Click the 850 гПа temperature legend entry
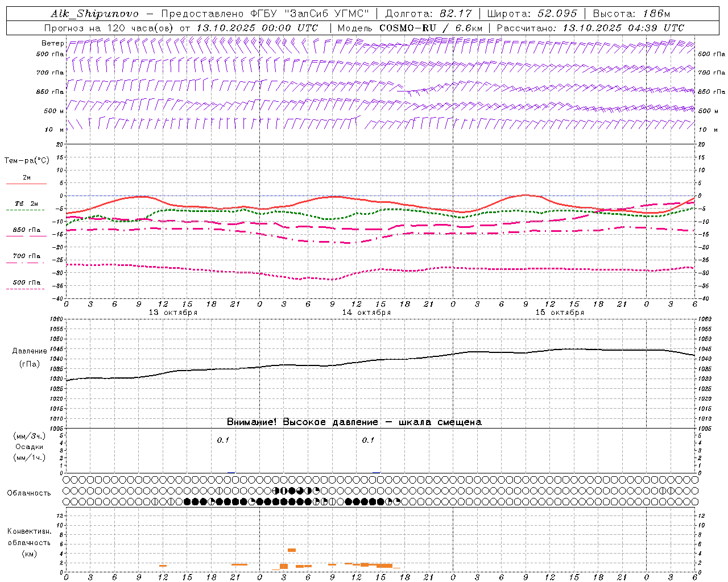Viewport: 728px width, 582px height. [x=26, y=230]
